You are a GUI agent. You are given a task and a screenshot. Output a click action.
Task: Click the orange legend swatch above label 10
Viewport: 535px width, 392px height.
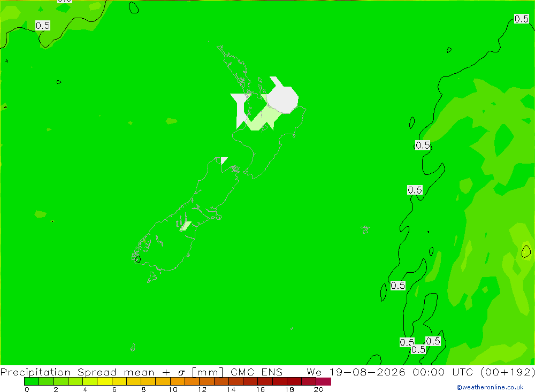(178, 381)
